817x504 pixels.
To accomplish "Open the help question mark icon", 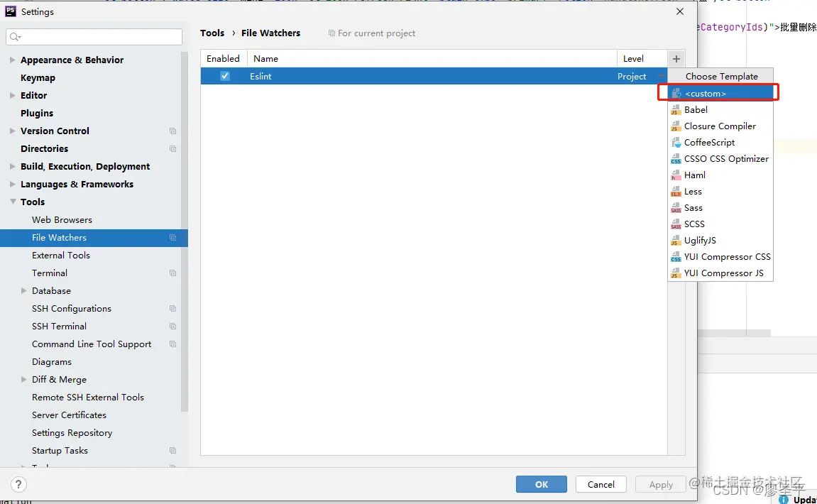I will (x=18, y=485).
